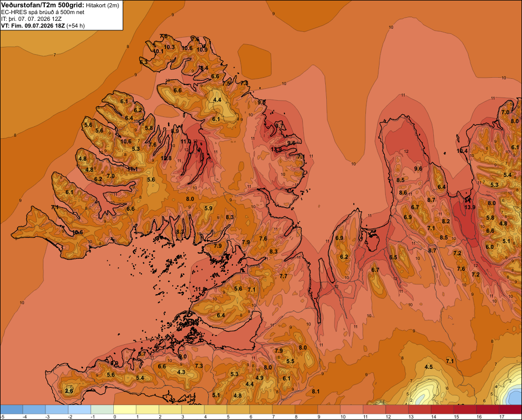
Task: Click the 2.6 temperature label on the map
Action: (69, 391)
